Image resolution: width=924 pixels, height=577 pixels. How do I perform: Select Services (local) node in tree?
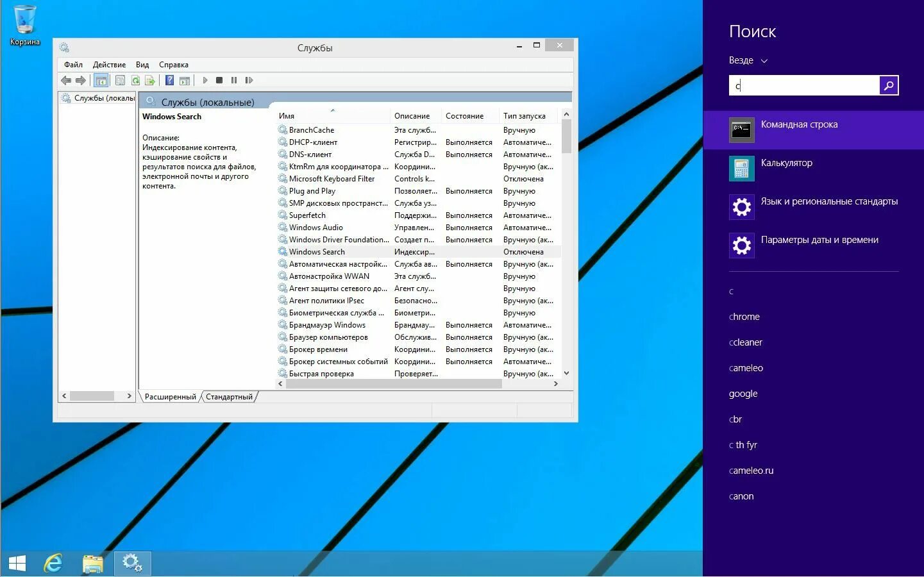[98, 98]
